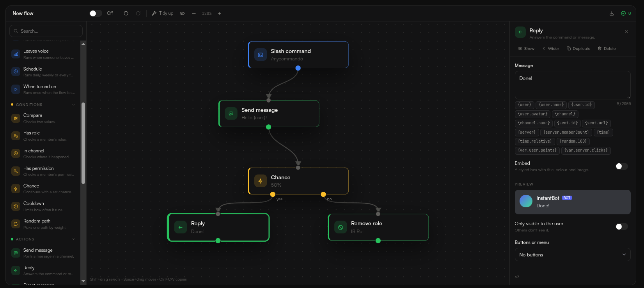Click the Reply panel's green back-arrow icon
Viewport: 644px width, 288px height.
520,32
